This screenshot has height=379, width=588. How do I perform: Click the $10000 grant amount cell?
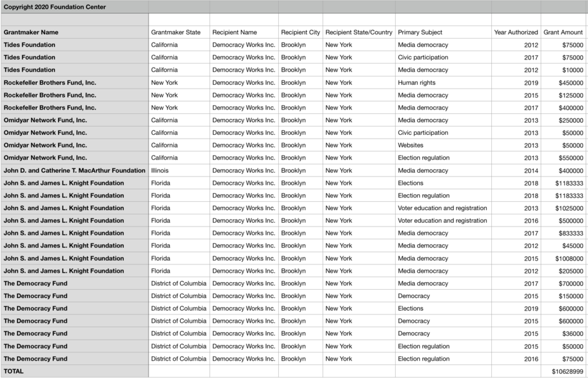click(x=563, y=70)
